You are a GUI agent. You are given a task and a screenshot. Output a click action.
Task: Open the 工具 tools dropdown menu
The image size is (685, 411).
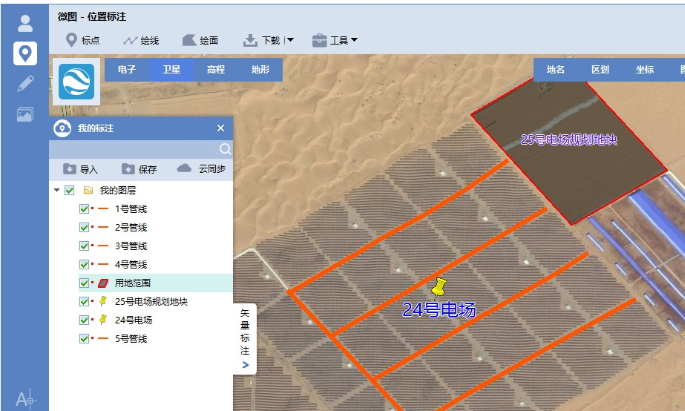click(335, 41)
